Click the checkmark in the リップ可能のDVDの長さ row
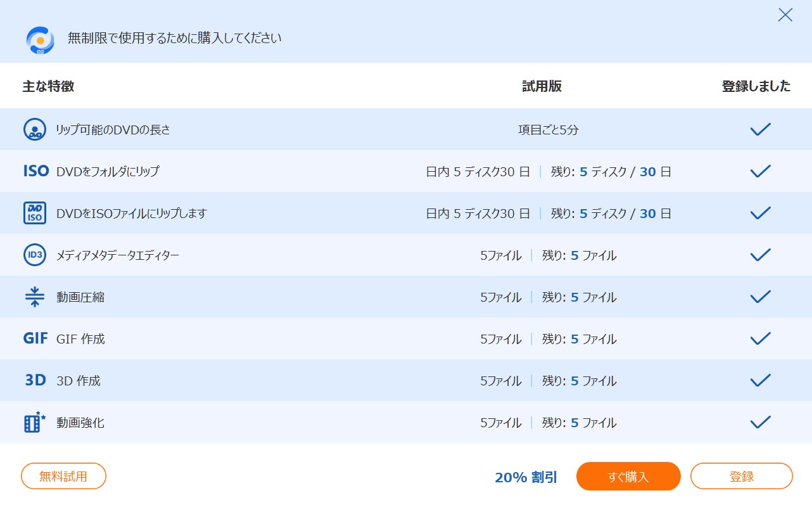Image resolution: width=812 pixels, height=507 pixels. tap(760, 129)
